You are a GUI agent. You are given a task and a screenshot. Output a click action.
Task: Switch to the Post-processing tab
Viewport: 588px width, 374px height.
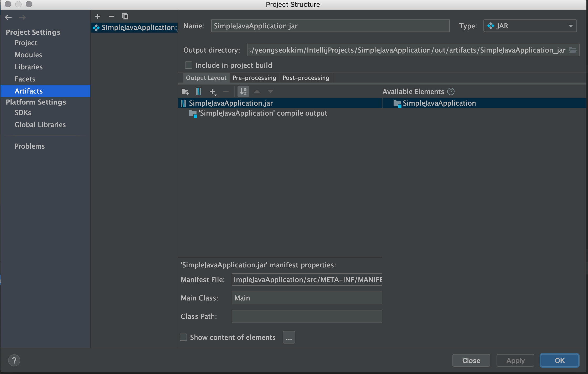(x=306, y=78)
